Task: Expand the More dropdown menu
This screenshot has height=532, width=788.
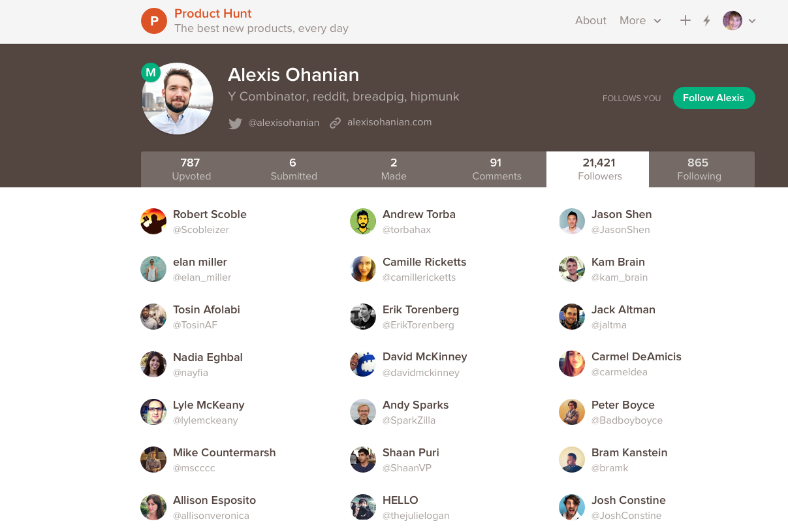Action: 640,20
